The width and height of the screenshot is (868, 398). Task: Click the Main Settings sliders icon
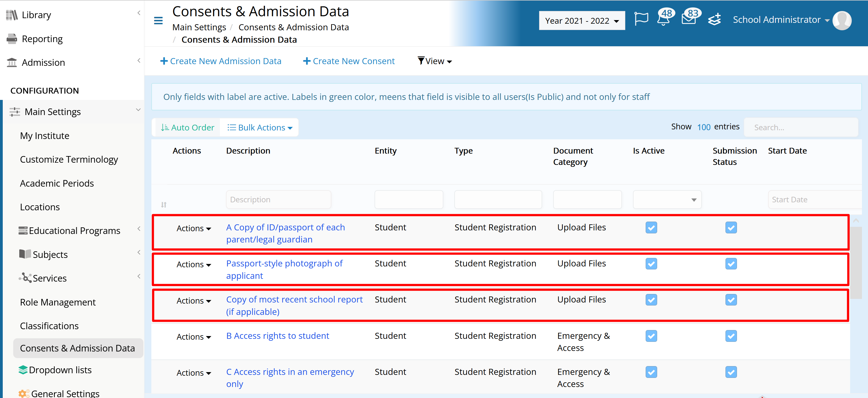15,111
